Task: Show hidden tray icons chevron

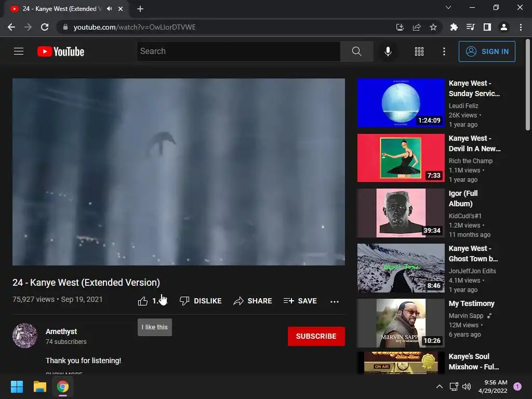Action: tap(440, 387)
